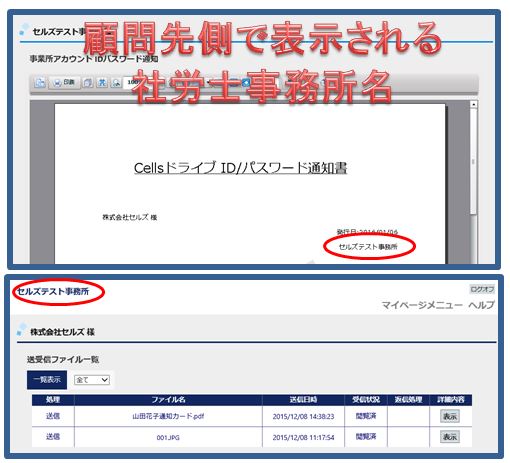510x463 pixels.
Task: Click the up arrow of document scrollbar
Action: click(x=473, y=104)
